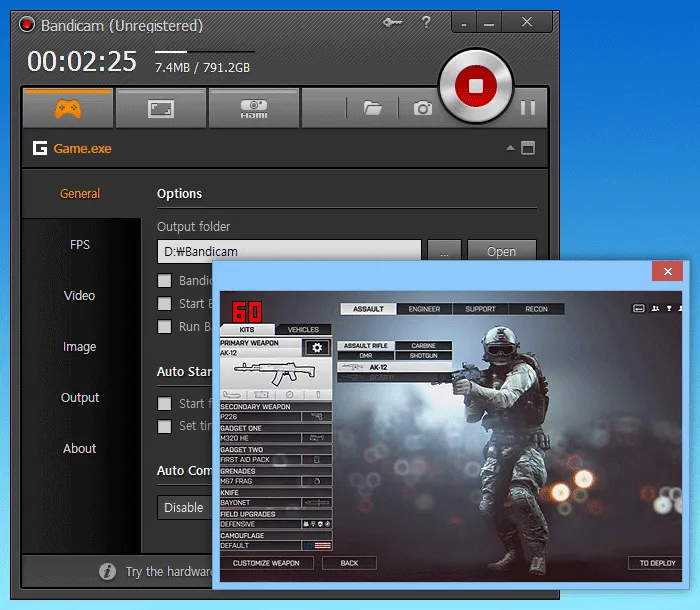Enable the first Auto Start checkbox
Viewport: 700px width, 610px height.
pos(165,404)
